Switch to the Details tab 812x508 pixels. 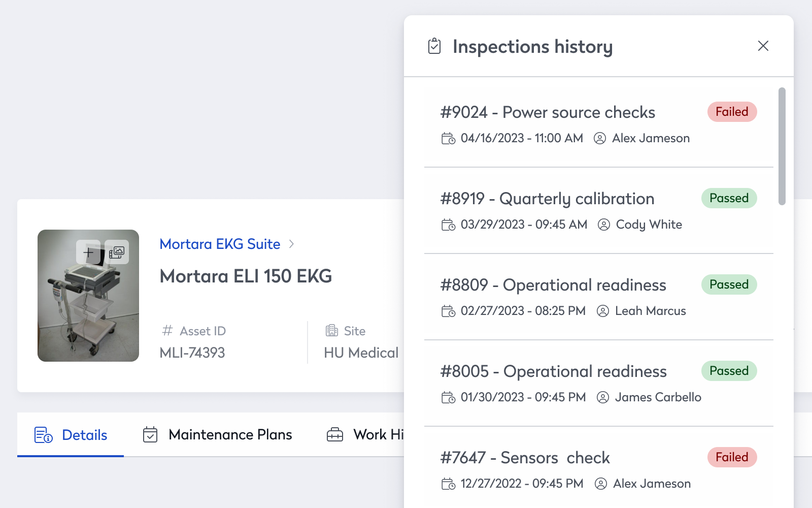[x=71, y=435]
